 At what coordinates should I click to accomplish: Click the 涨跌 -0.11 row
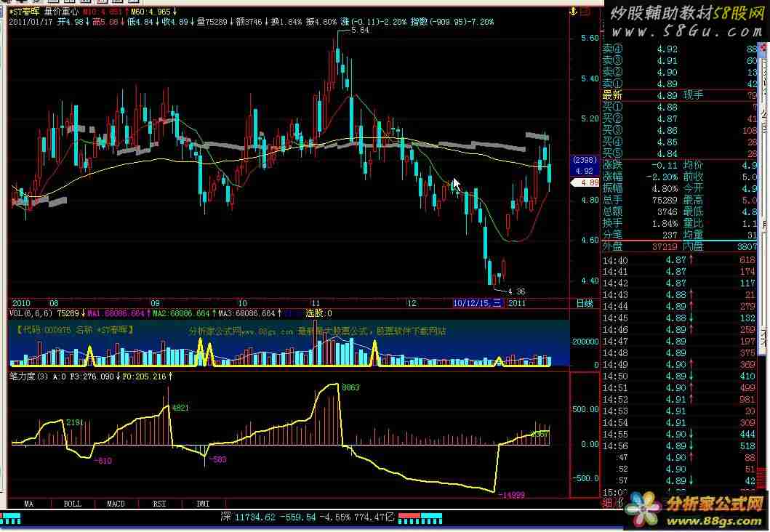click(x=641, y=166)
